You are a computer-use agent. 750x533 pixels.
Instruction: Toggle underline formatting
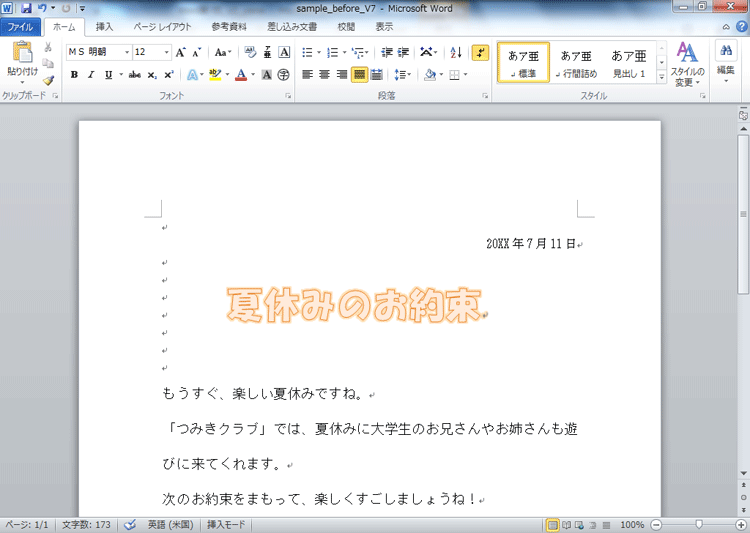click(x=108, y=75)
